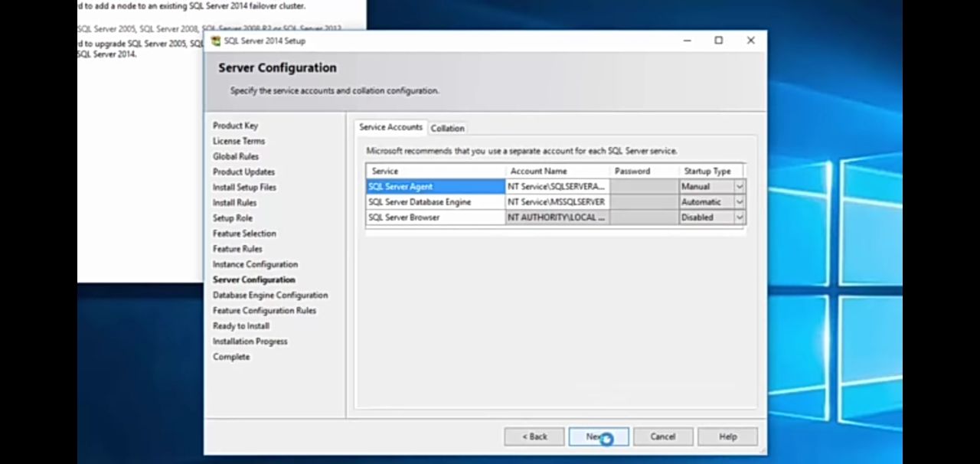Select the SQL Server Database Engine service cell
Screen dimensions: 980x464
pyautogui.click(x=436, y=201)
